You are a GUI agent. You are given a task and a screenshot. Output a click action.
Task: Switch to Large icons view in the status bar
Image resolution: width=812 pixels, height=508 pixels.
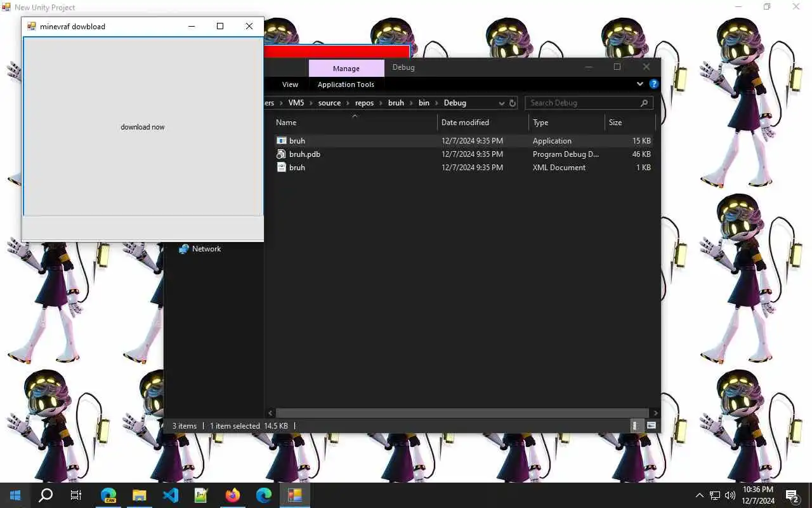(652, 426)
